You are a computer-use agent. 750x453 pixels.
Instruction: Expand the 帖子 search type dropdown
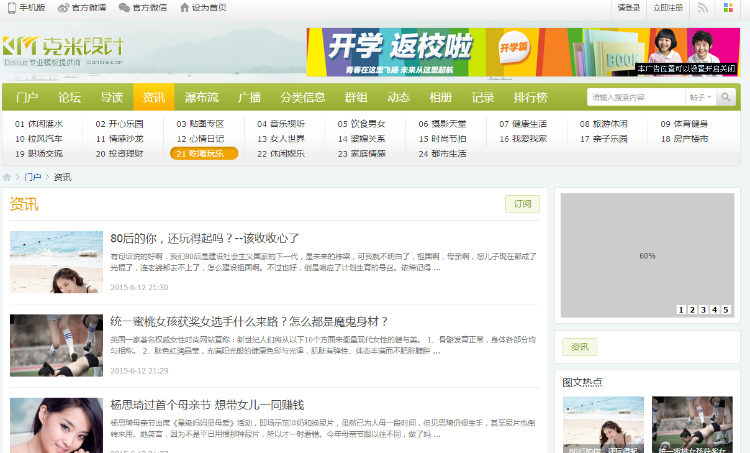[x=701, y=97]
